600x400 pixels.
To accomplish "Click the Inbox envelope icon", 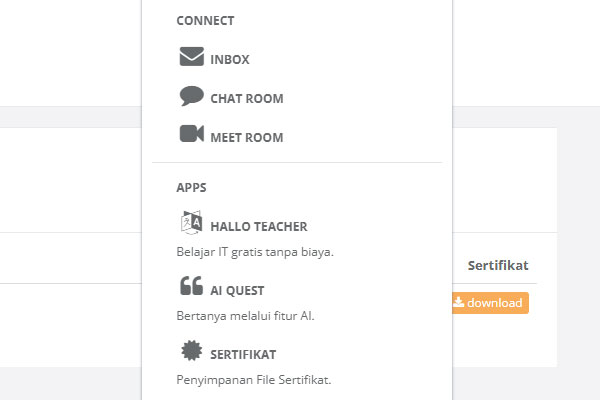I will [192, 56].
